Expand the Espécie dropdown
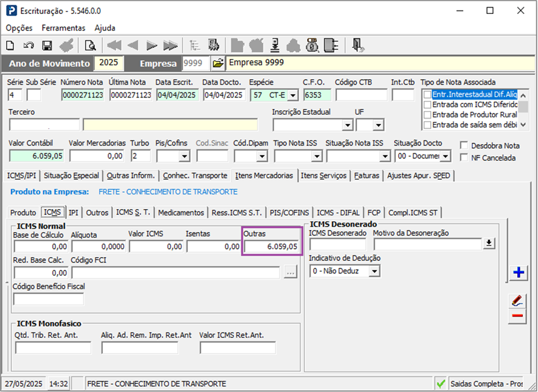This screenshot has width=538, height=392. [292, 95]
